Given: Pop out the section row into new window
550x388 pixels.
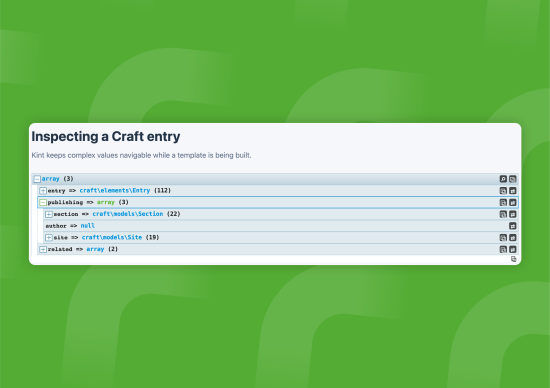Looking at the screenshot, I should coord(503,214).
